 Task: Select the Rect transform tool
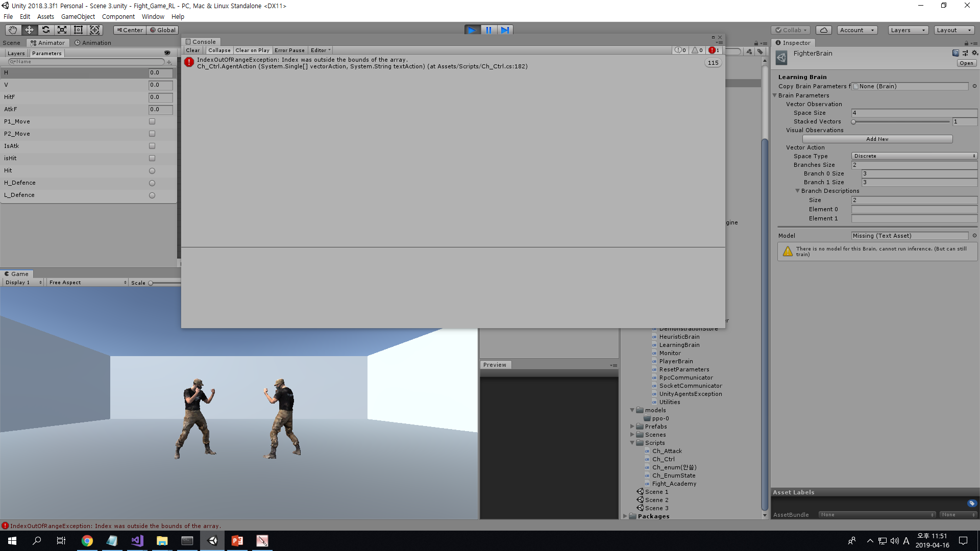pyautogui.click(x=78, y=30)
